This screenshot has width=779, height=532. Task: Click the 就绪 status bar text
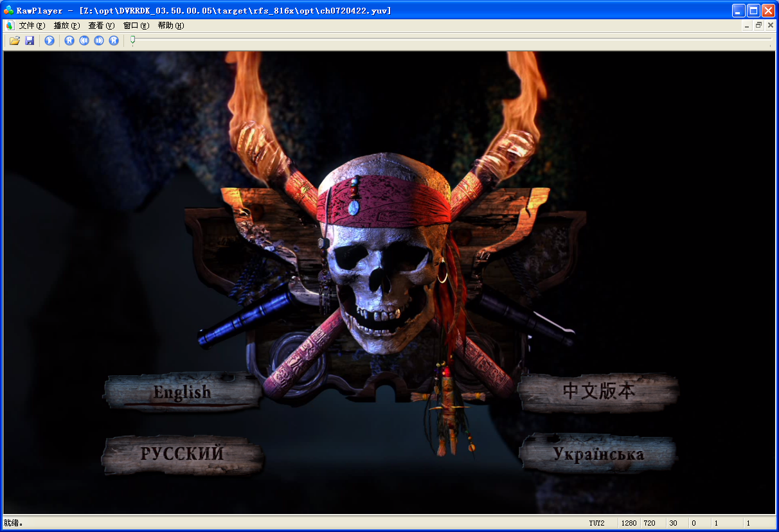click(13, 523)
